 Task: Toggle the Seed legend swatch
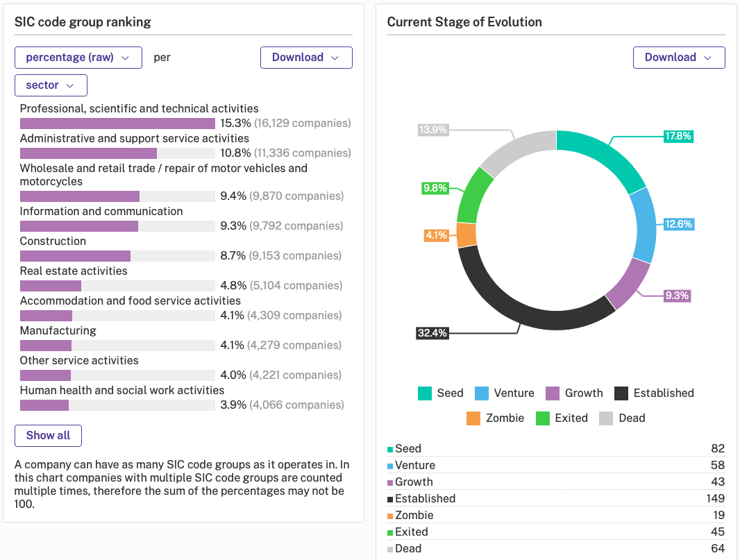[425, 393]
